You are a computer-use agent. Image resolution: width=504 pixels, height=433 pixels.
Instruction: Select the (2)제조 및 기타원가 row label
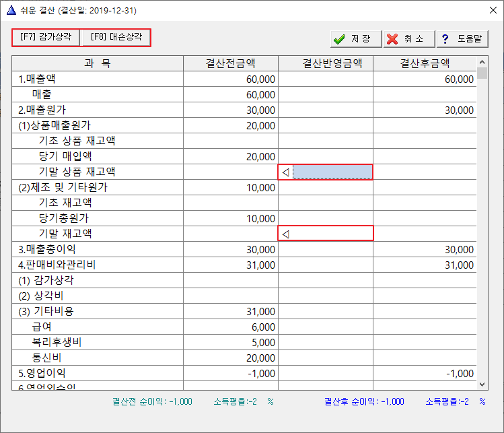click(x=63, y=187)
